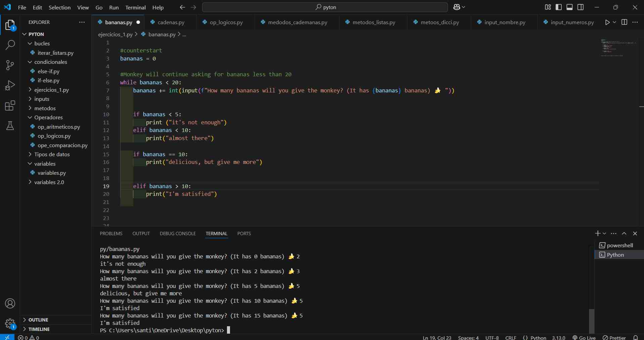Expand the metodos folder
644x340 pixels.
coord(56,108)
